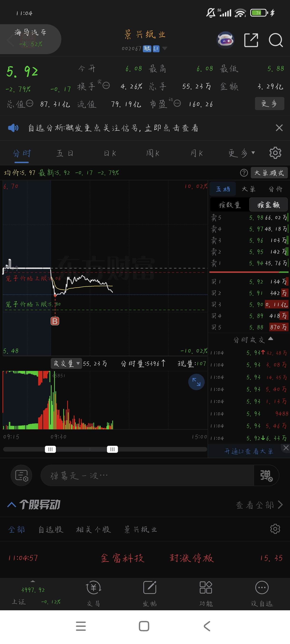Screen dimensions: 290x644
Task: Tap the 买5 row at 5.88
Action: (249, 327)
